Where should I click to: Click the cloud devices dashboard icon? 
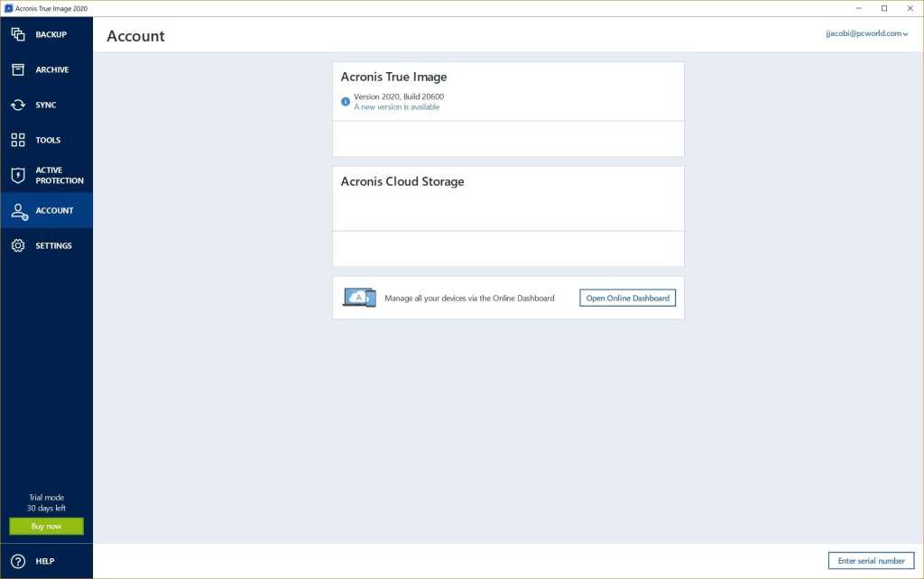pos(359,298)
